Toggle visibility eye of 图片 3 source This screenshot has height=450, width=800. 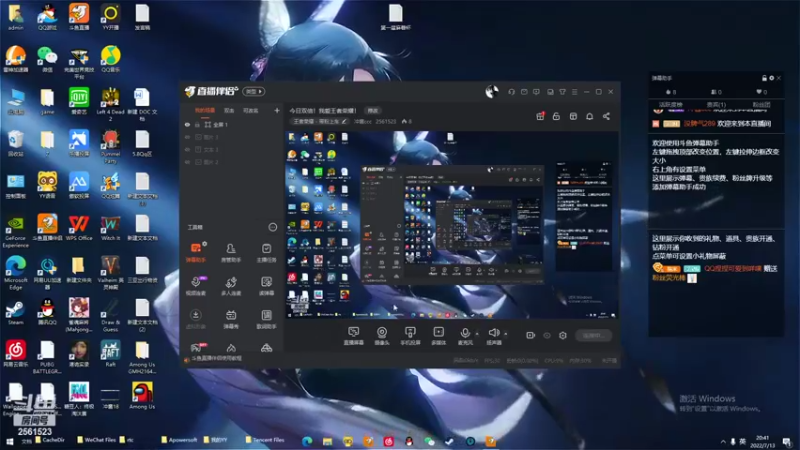(x=187, y=137)
